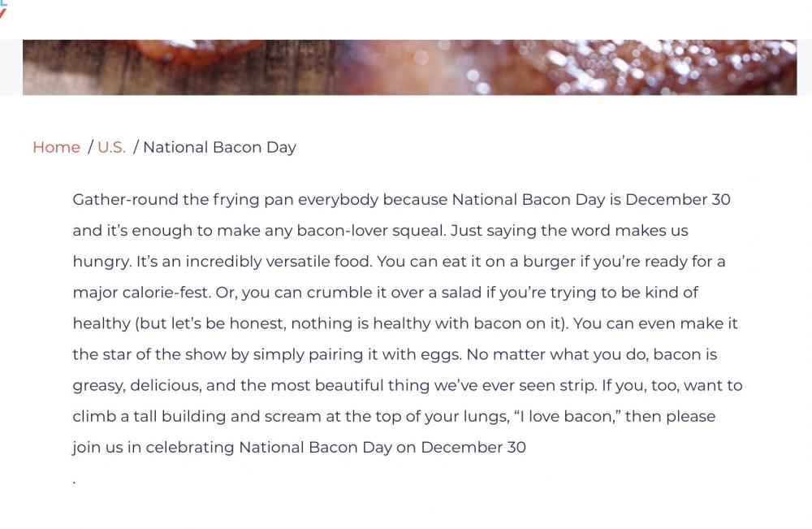Click the bacon banner image

(409, 67)
